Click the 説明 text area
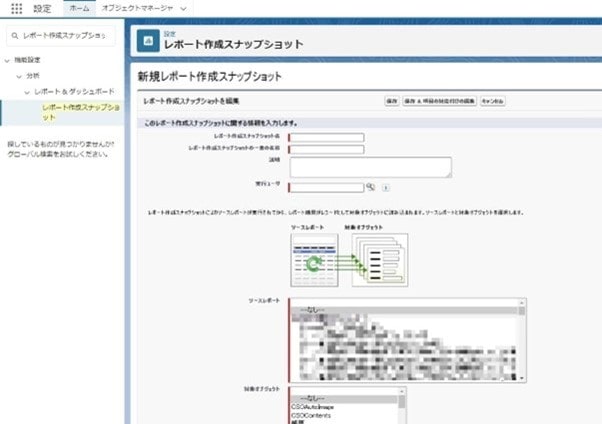Viewport: 602px width, 424px height. point(370,166)
